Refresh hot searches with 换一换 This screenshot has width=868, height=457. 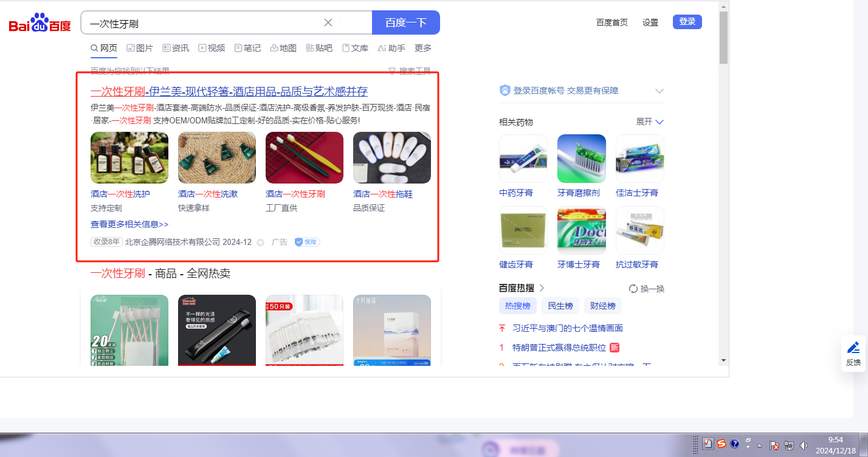point(647,289)
